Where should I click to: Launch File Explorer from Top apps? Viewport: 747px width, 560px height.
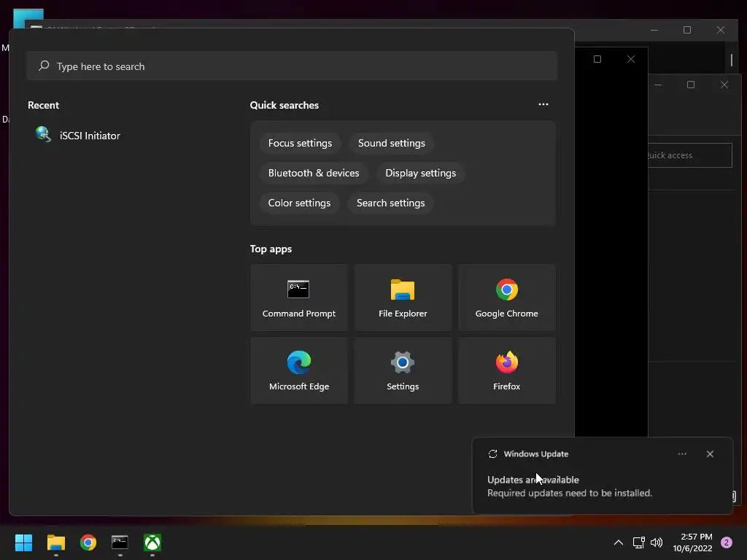pos(403,297)
